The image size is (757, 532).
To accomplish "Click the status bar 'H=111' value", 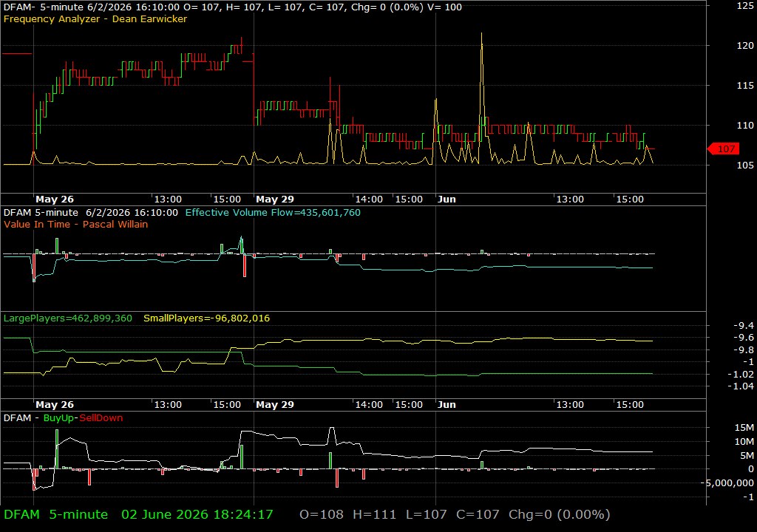I will click(x=375, y=514).
